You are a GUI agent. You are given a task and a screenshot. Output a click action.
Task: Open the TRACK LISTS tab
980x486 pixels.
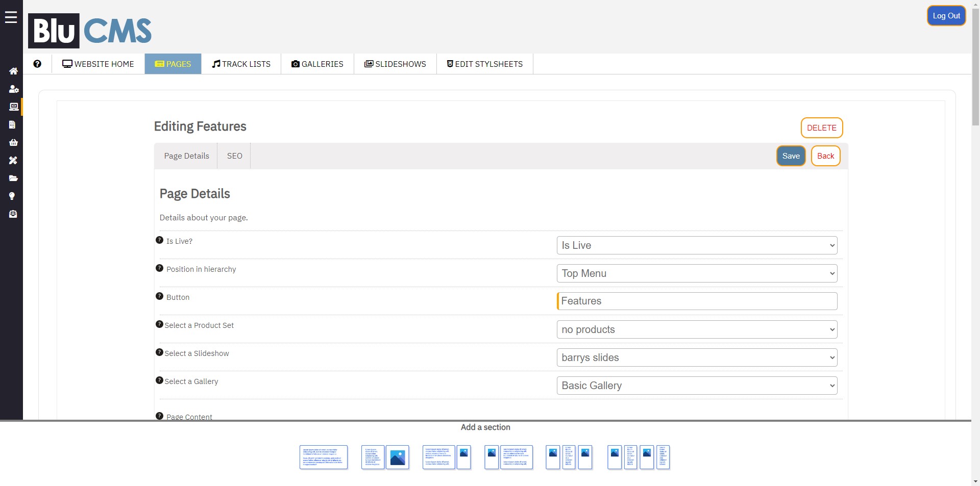[241, 64]
